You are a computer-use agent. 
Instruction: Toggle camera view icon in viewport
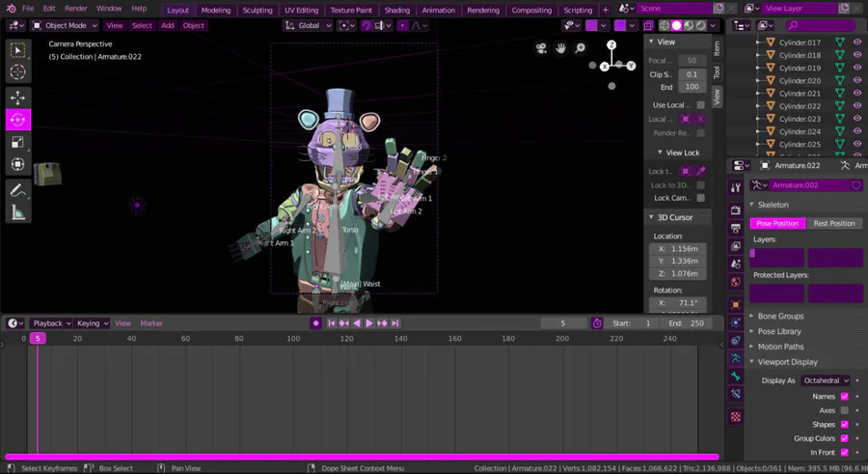pos(541,49)
